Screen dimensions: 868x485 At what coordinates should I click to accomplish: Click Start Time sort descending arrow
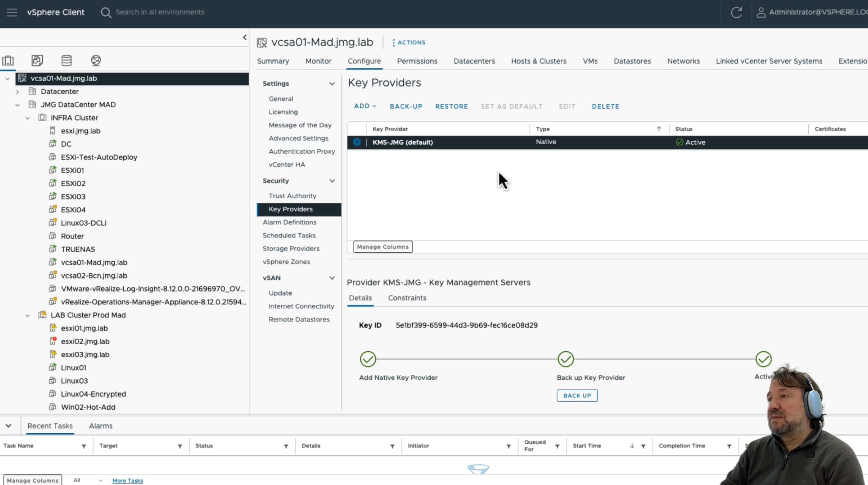(x=632, y=446)
